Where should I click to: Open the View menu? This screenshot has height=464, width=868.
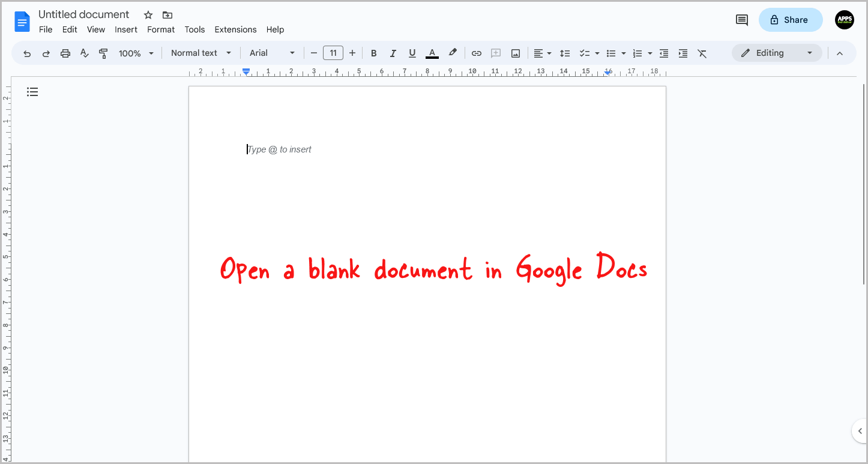tap(96, 29)
